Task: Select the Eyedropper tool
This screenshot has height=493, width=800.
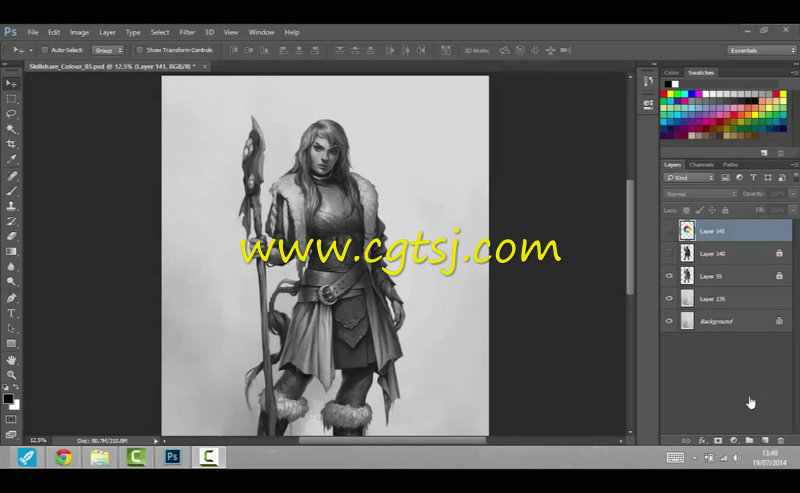Action: coord(11,159)
